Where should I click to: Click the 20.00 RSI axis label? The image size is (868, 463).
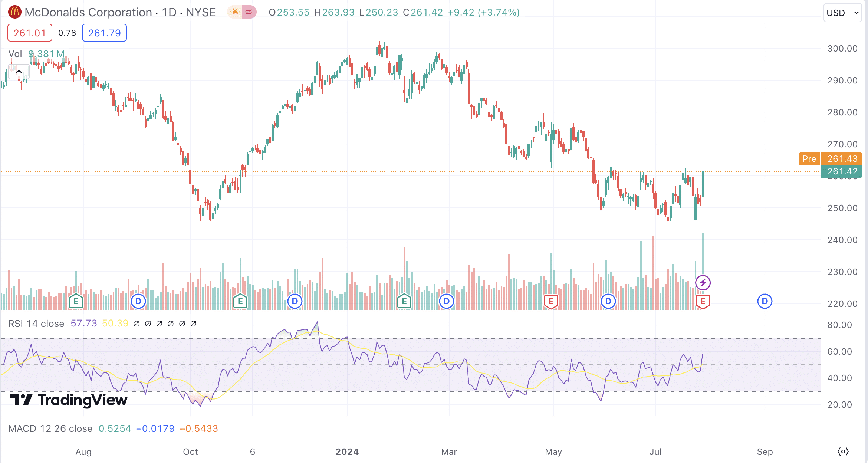(x=839, y=405)
